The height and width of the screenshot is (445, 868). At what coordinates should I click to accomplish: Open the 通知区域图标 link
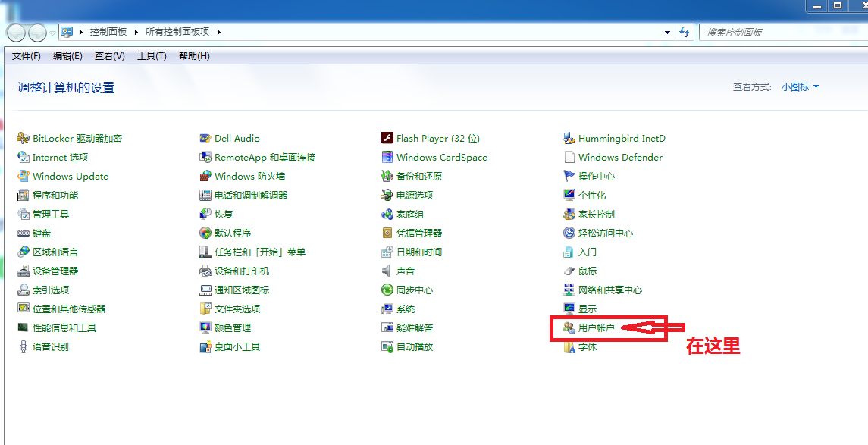pyautogui.click(x=242, y=290)
